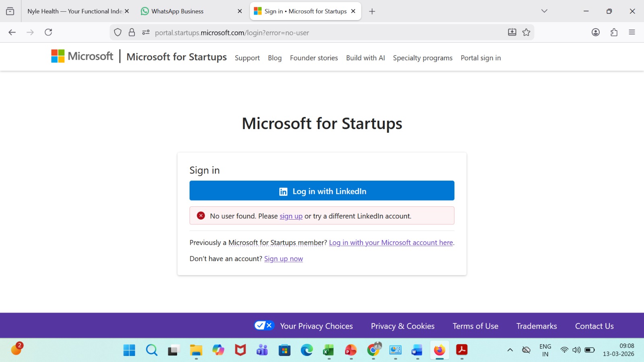This screenshot has height=362, width=644.
Task: Expand the list all tabs dropdown
Action: 544,11
